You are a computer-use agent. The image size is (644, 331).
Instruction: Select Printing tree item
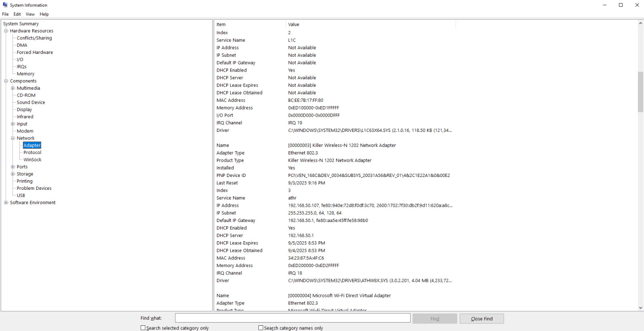25,181
